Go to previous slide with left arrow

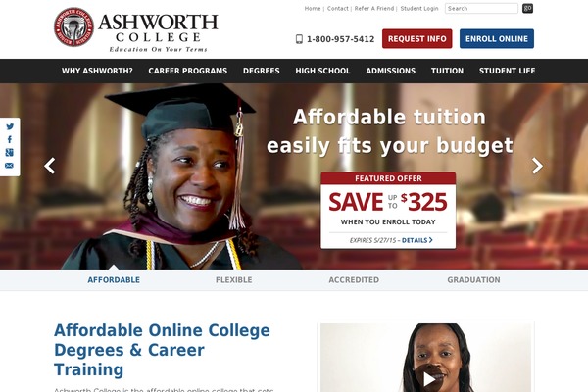(x=50, y=166)
